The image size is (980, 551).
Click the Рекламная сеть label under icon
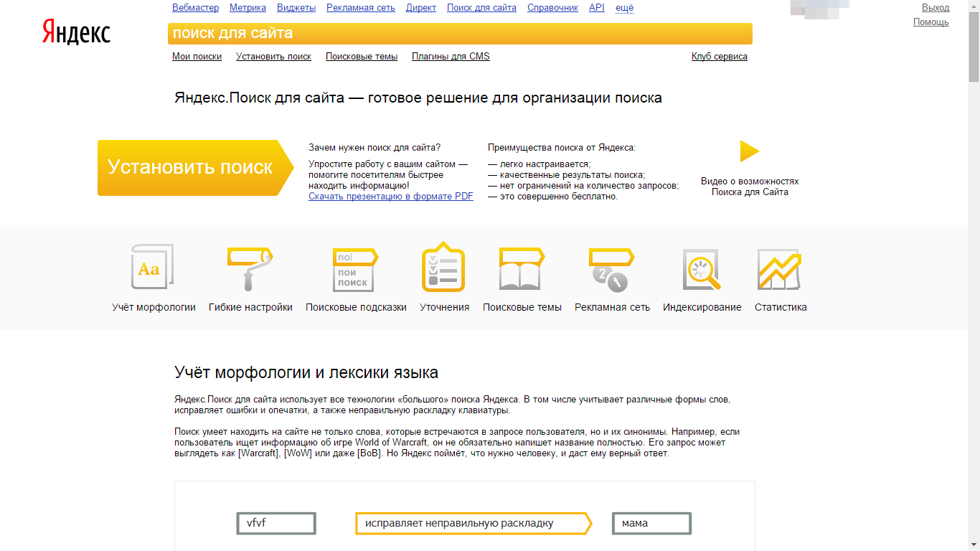point(612,307)
